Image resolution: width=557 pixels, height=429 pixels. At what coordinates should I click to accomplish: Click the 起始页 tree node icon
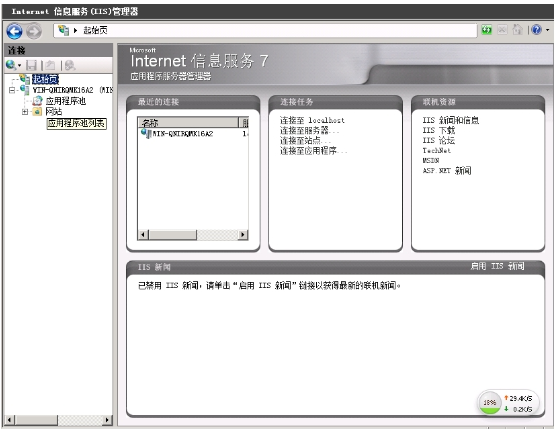(x=25, y=79)
